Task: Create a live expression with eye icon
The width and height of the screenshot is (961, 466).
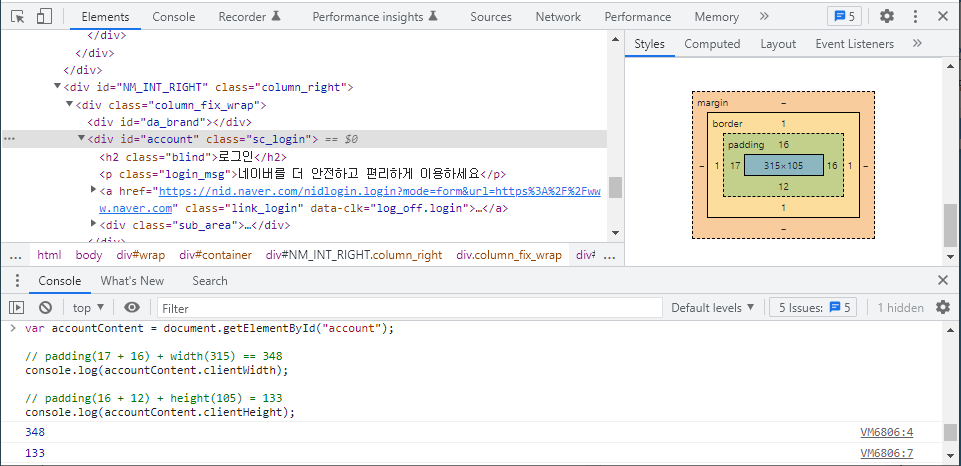Action: click(132, 307)
